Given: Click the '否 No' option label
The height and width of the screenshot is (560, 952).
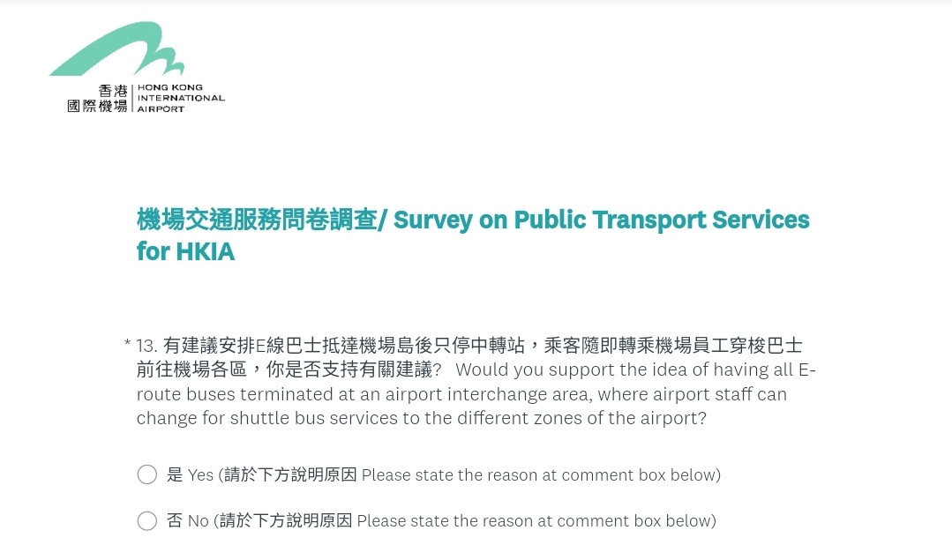Looking at the screenshot, I should pyautogui.click(x=188, y=520).
